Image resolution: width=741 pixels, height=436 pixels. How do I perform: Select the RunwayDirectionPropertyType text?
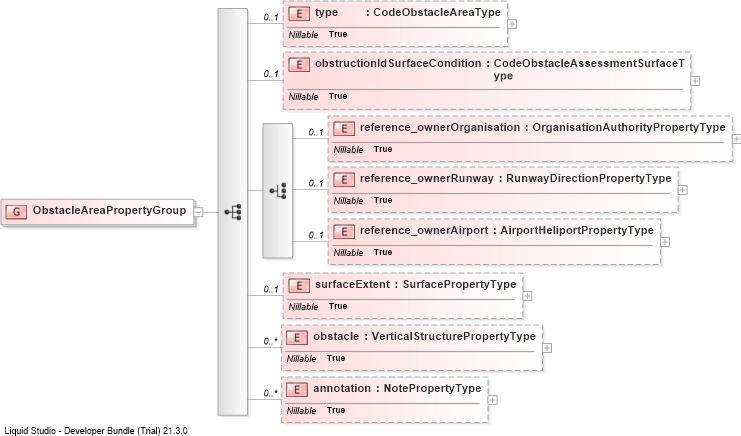(x=588, y=179)
